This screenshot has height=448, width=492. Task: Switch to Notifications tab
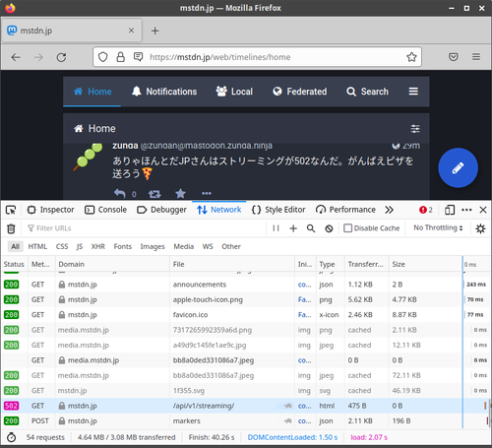[164, 92]
